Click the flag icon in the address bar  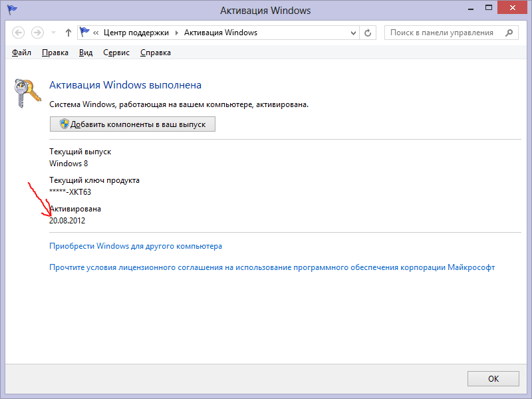(84, 32)
